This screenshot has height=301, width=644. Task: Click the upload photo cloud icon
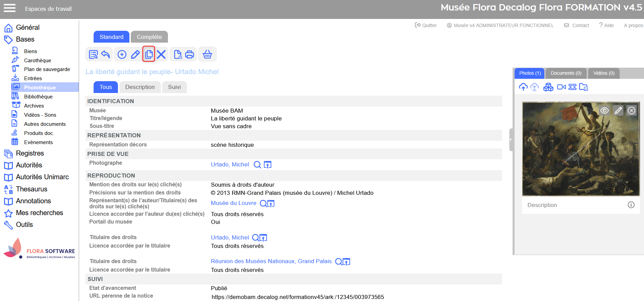(523, 87)
